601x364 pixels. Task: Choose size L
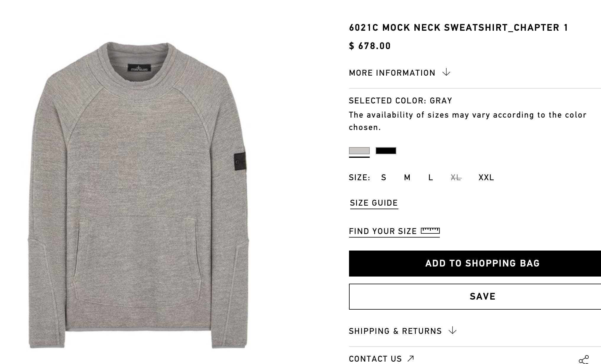(x=431, y=178)
